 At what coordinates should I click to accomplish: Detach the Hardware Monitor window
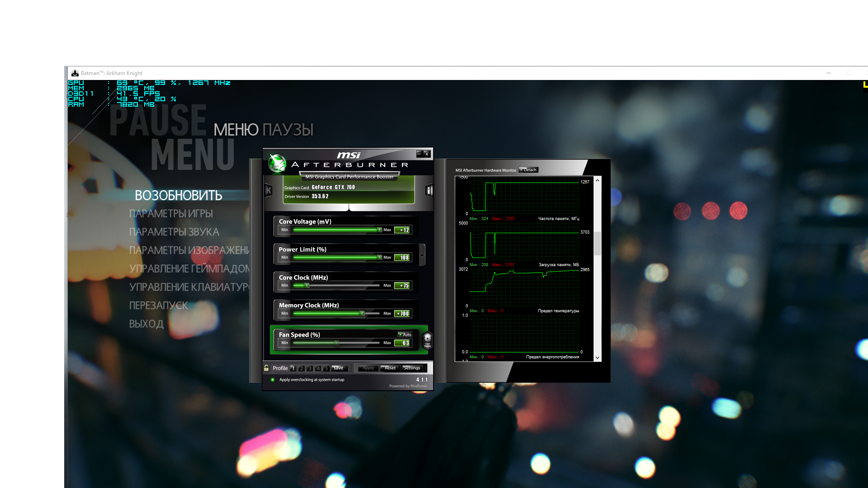(528, 170)
